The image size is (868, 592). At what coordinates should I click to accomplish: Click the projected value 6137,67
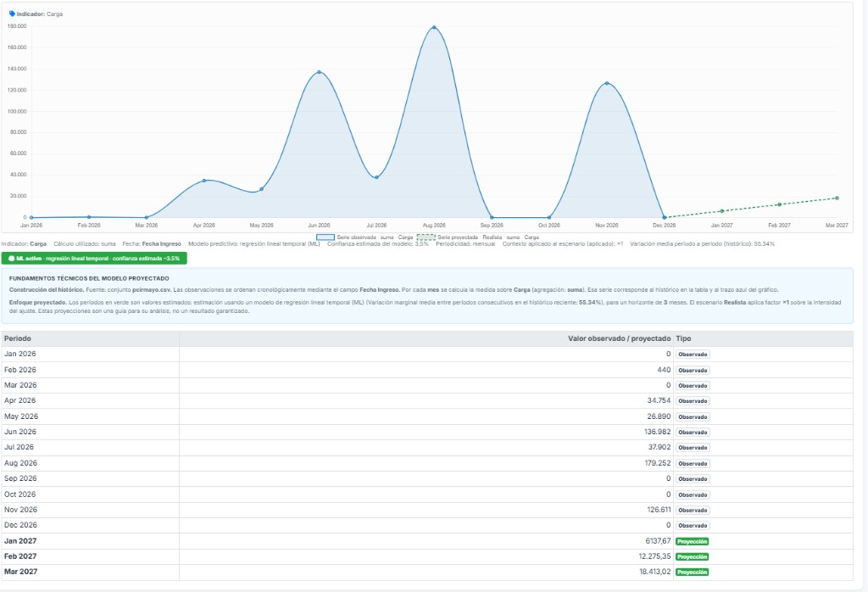point(658,541)
